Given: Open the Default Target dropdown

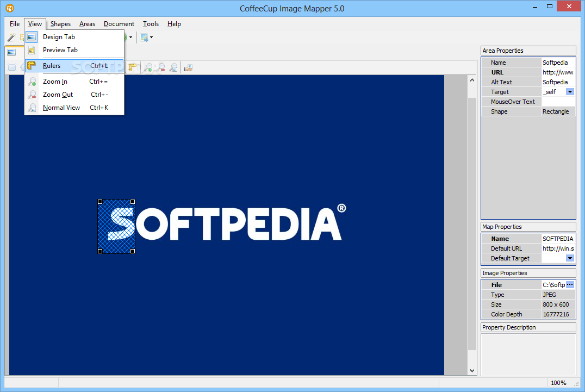Looking at the screenshot, I should (x=570, y=258).
